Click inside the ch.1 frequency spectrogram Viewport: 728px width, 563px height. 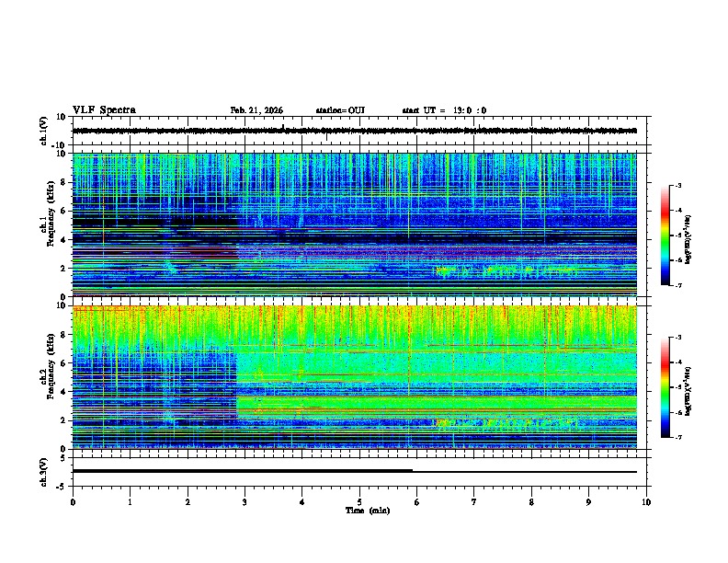coord(354,224)
